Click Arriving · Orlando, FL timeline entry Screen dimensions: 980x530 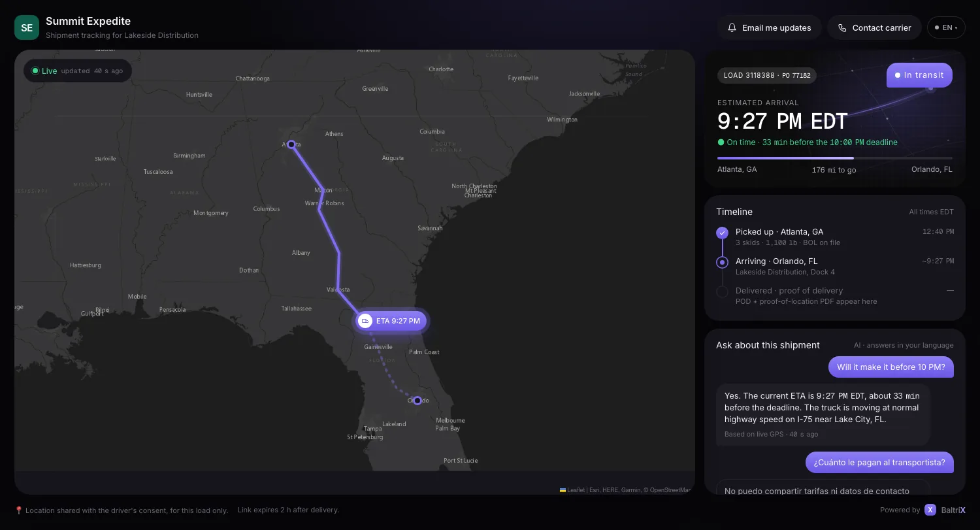(x=835, y=266)
